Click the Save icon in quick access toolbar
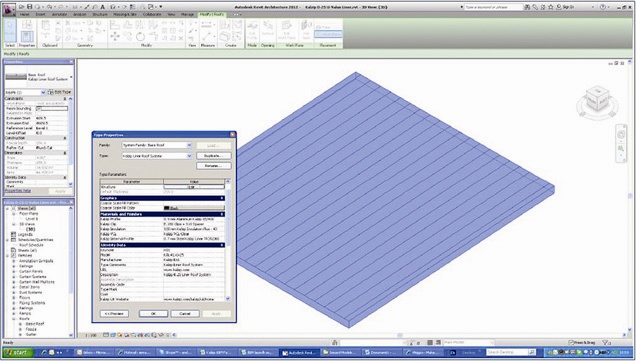 pyautogui.click(x=29, y=7)
